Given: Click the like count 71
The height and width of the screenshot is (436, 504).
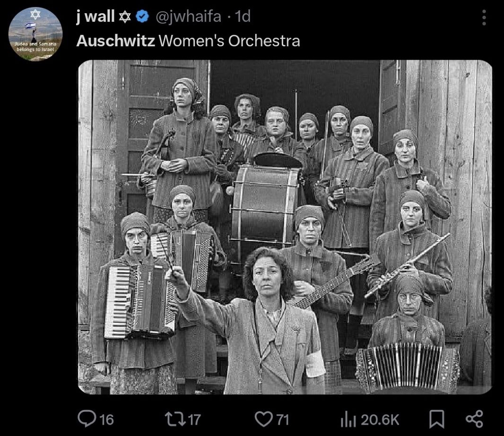Looking at the screenshot, I should [x=282, y=419].
